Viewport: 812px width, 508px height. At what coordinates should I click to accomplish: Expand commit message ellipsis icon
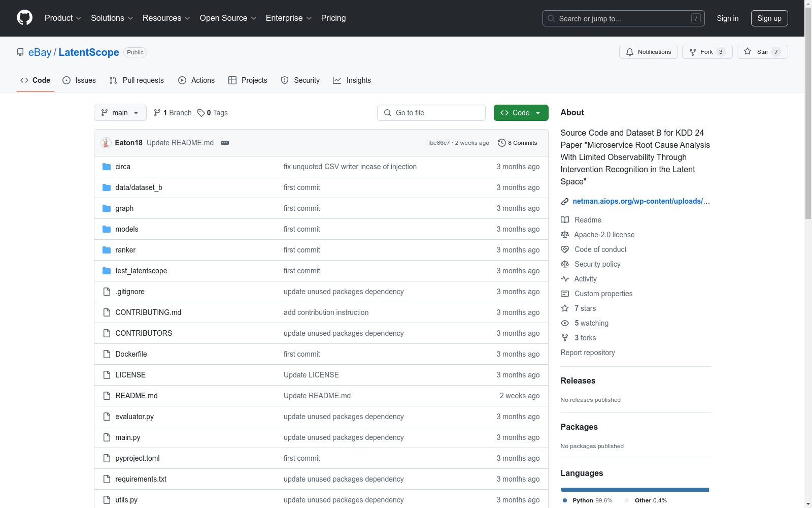(225, 143)
